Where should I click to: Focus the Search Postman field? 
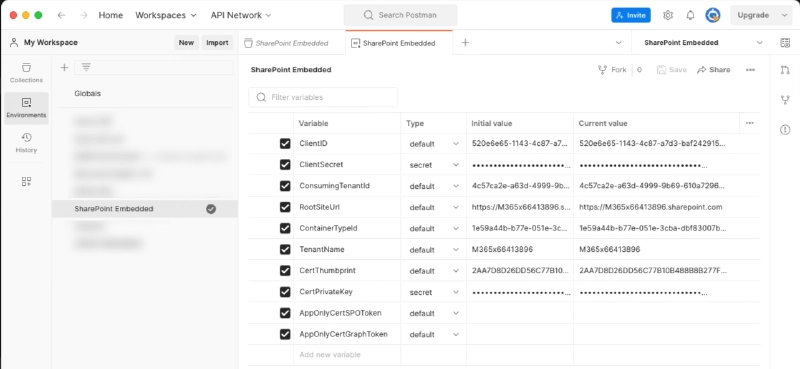(x=401, y=15)
